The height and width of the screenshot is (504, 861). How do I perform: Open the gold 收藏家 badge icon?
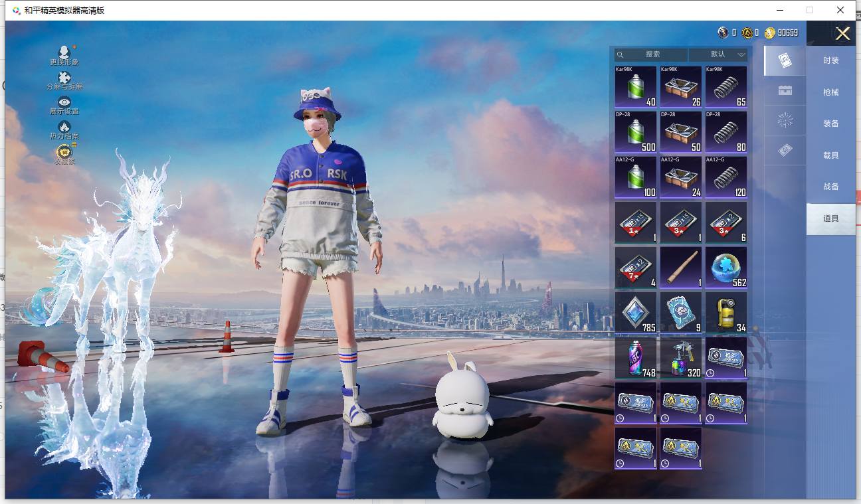click(x=64, y=151)
